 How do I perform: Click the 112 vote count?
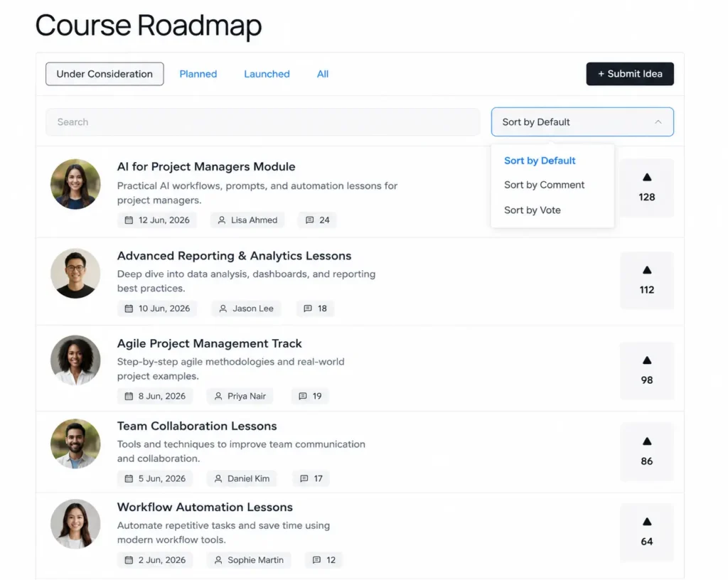click(647, 290)
